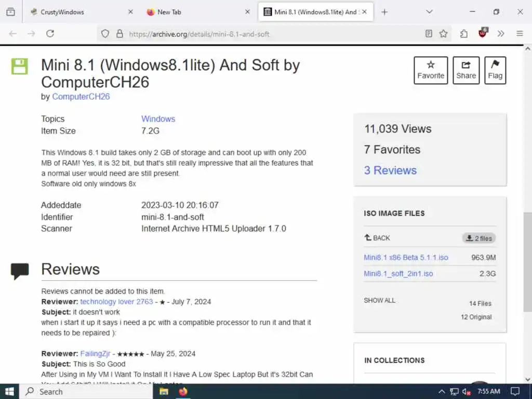The width and height of the screenshot is (532, 399).
Task: Open the 3 Reviews link
Action: tap(390, 170)
